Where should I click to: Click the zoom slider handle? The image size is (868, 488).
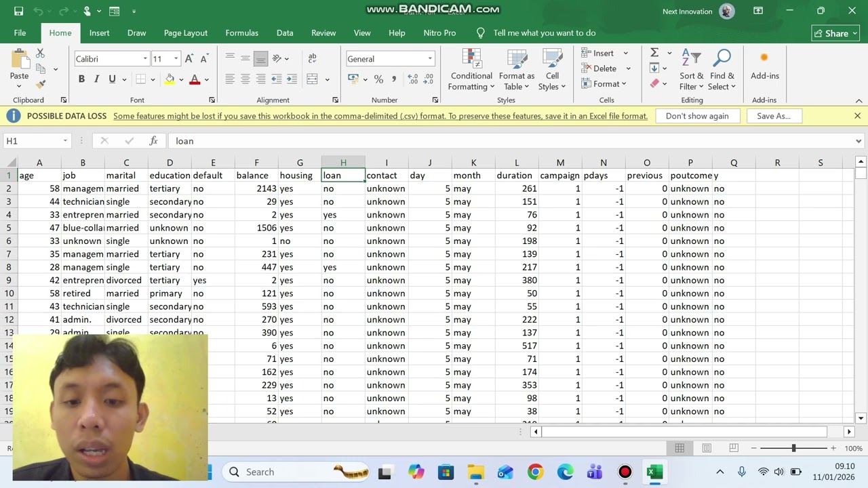(x=793, y=448)
